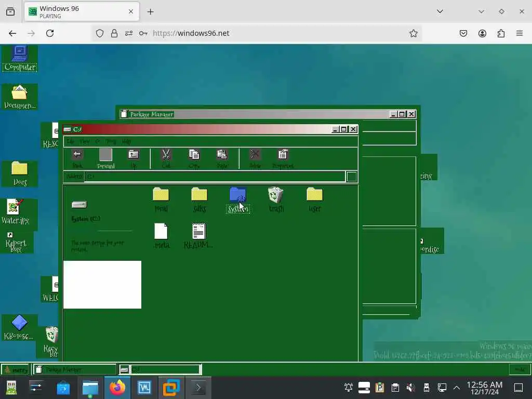Click the Report Bug desktop shortcut
532x399 pixels.
[16, 242]
